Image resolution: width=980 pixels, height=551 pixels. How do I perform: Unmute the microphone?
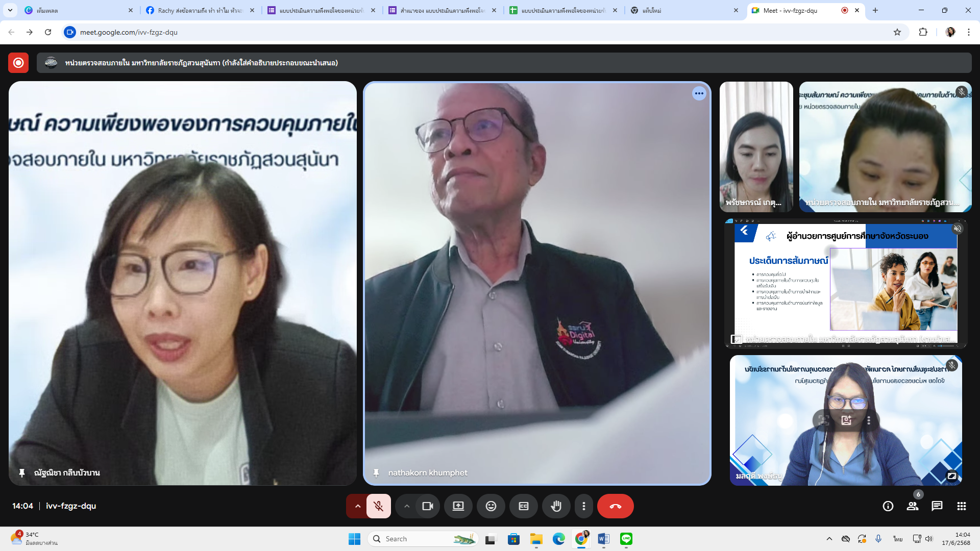378,506
